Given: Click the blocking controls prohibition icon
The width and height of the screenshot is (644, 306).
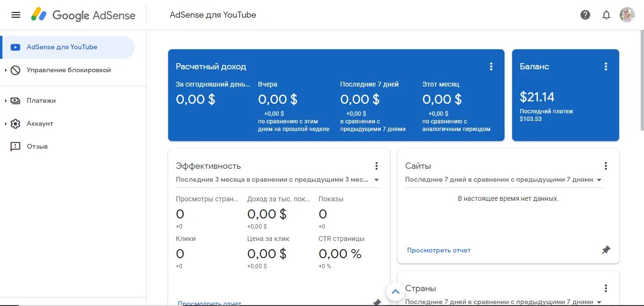Looking at the screenshot, I should (x=15, y=70).
